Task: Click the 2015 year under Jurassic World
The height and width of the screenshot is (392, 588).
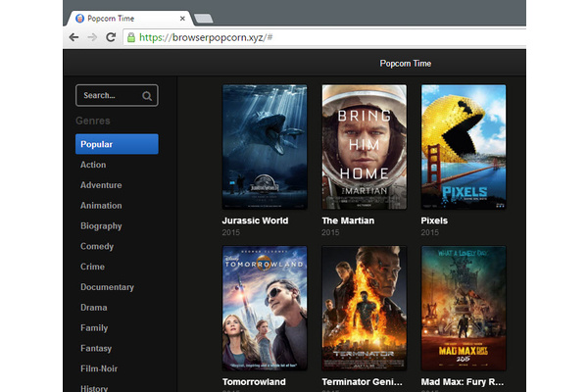Action: (231, 232)
